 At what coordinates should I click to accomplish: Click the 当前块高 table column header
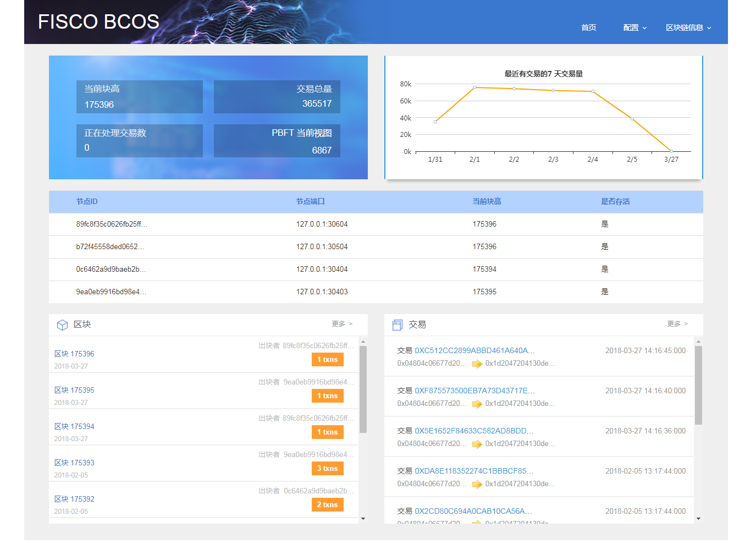click(487, 202)
